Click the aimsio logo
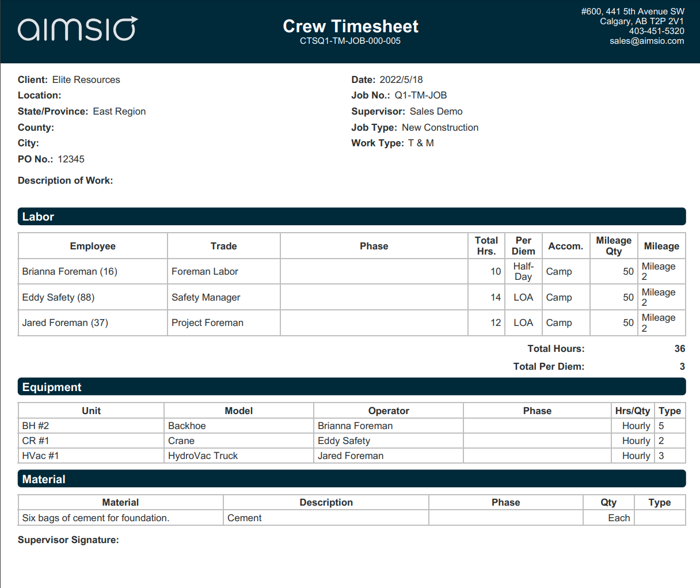 click(x=78, y=29)
